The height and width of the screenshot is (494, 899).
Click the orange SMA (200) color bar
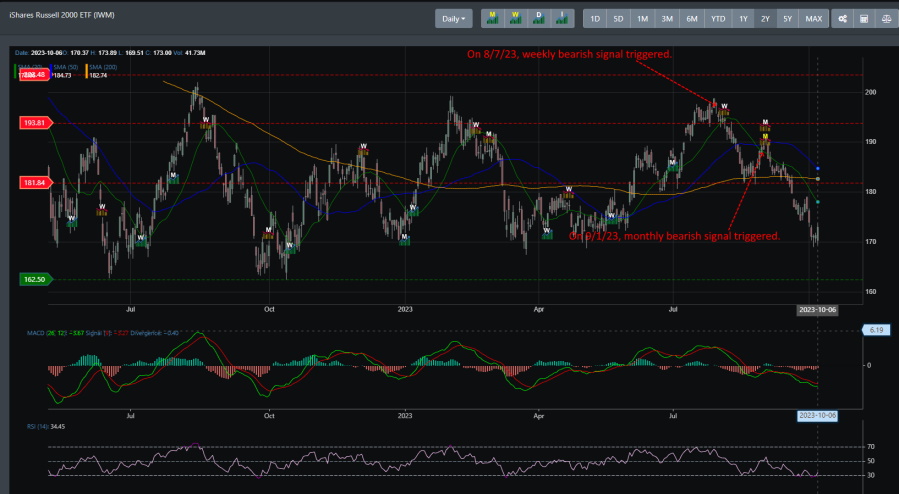(x=87, y=71)
